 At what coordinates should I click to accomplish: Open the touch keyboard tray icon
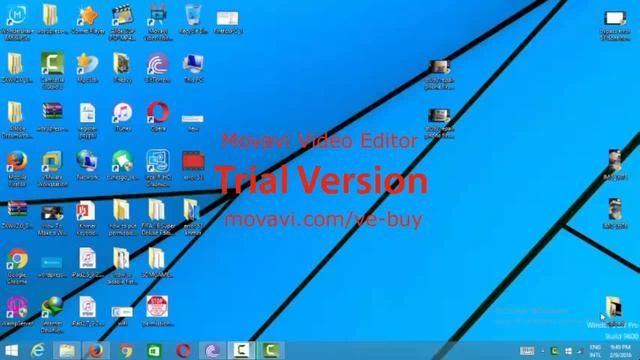click(527, 351)
